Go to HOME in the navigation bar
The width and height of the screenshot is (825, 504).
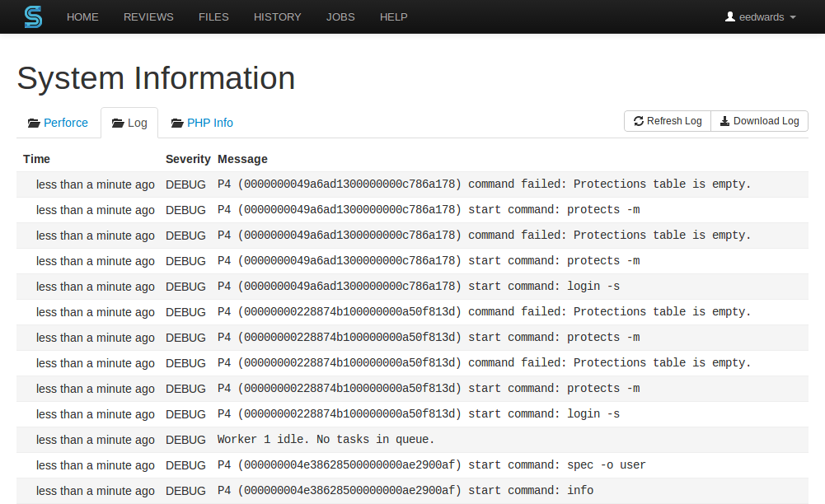coord(82,16)
